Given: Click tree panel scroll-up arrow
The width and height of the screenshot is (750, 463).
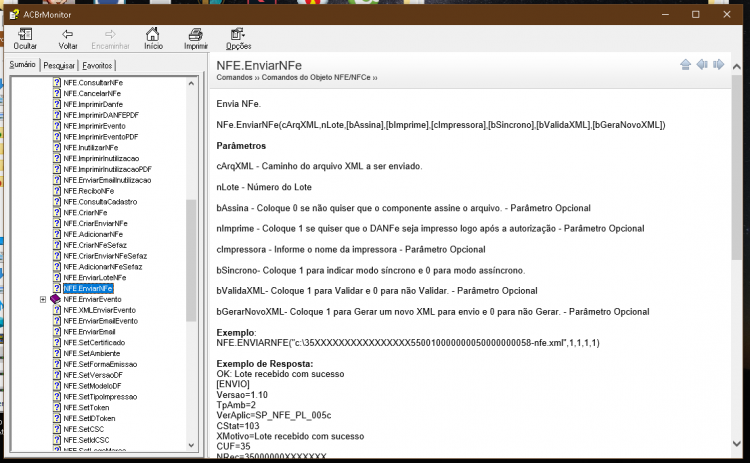Looking at the screenshot, I should tap(191, 83).
